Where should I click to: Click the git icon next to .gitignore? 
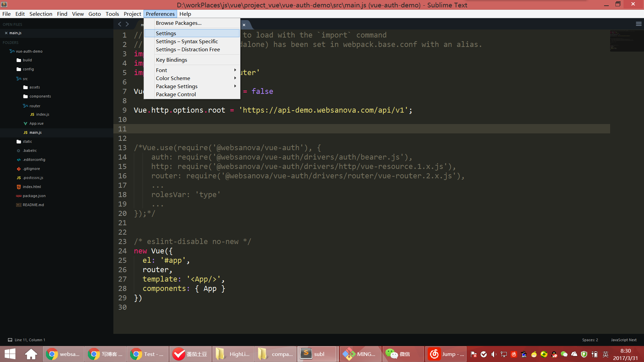coord(19,169)
